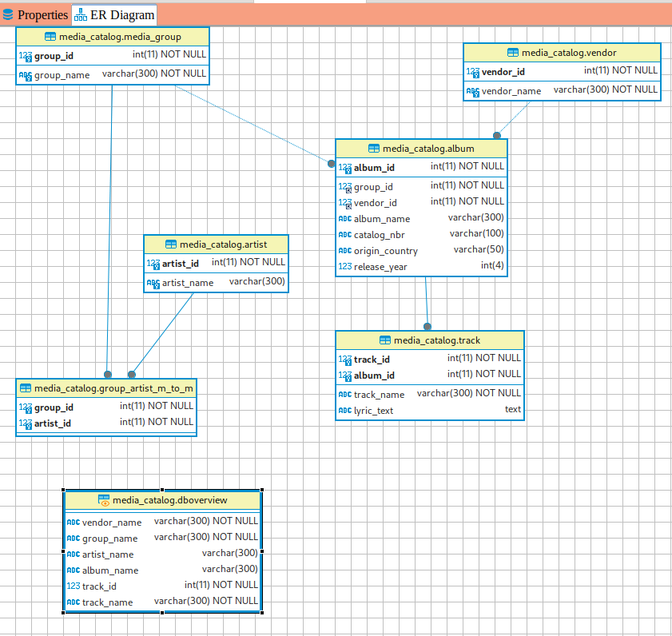
Task: Click the album table header icon
Action: (374, 149)
